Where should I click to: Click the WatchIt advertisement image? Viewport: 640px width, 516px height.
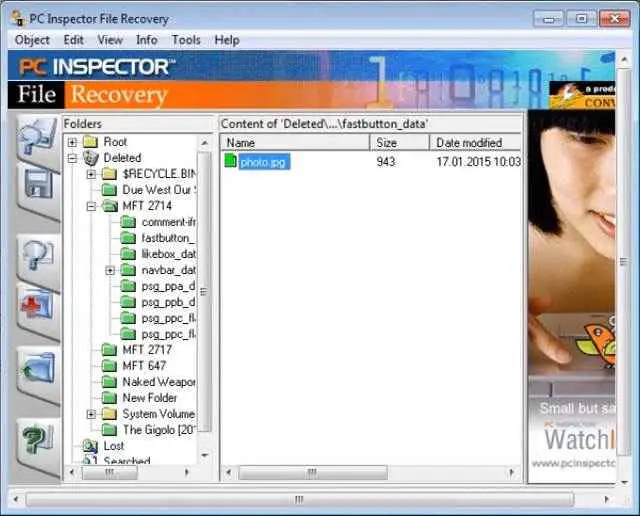pyautogui.click(x=571, y=296)
